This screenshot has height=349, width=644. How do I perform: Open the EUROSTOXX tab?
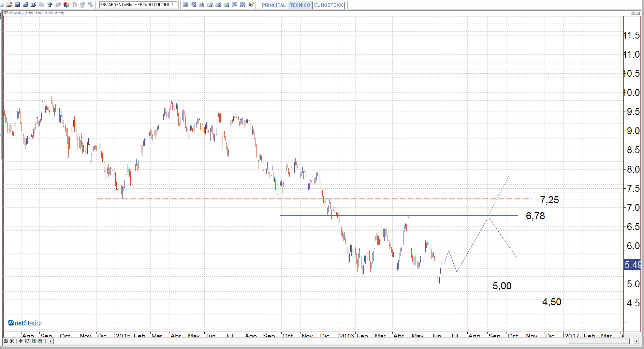(x=328, y=5)
